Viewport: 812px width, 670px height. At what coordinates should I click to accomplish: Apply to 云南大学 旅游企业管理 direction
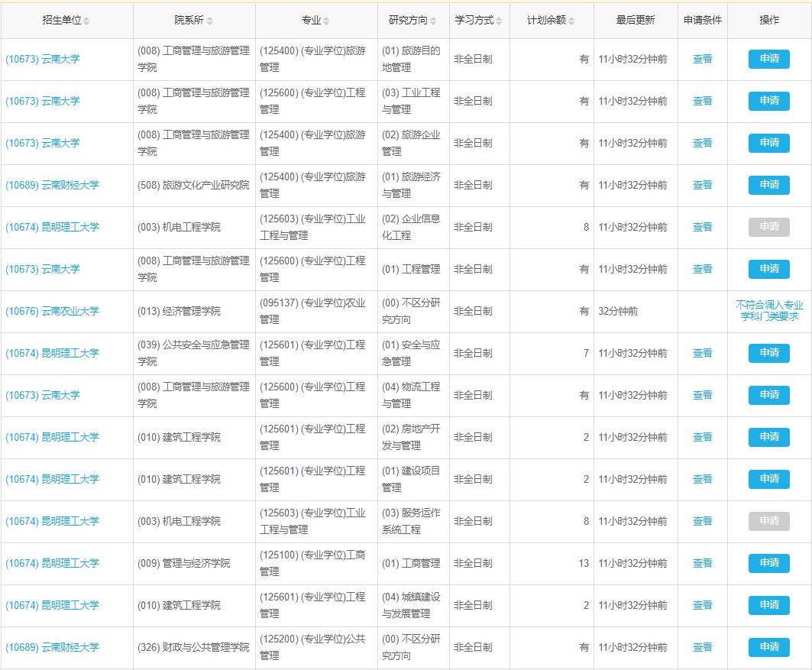[768, 143]
